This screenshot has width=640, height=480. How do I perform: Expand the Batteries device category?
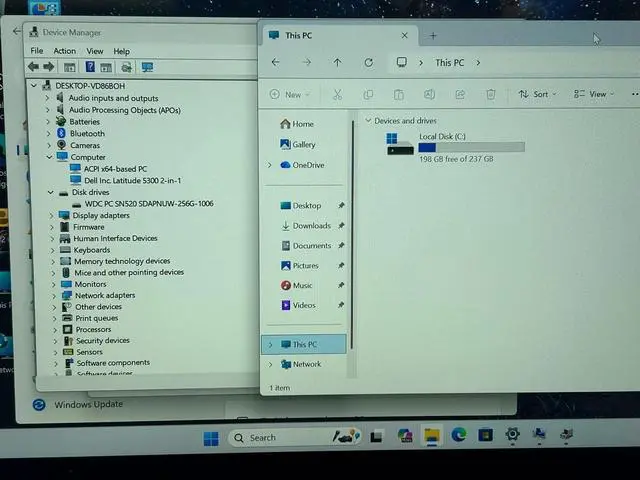pyautogui.click(x=47, y=122)
